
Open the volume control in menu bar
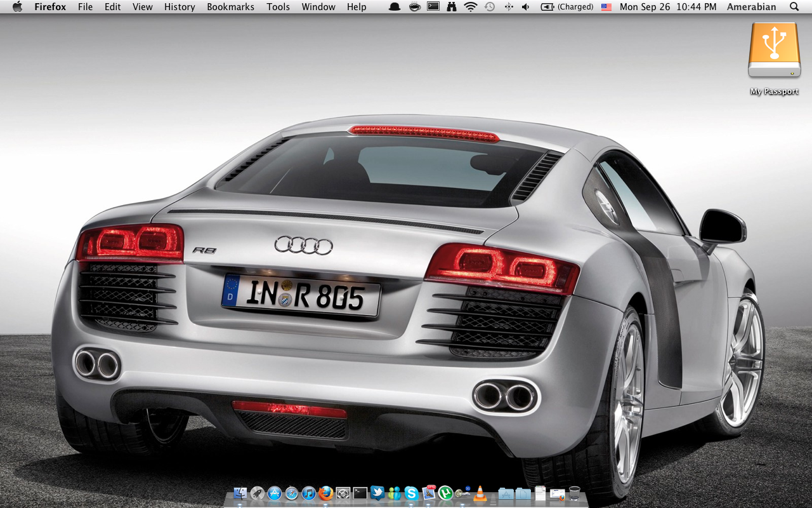tap(525, 7)
